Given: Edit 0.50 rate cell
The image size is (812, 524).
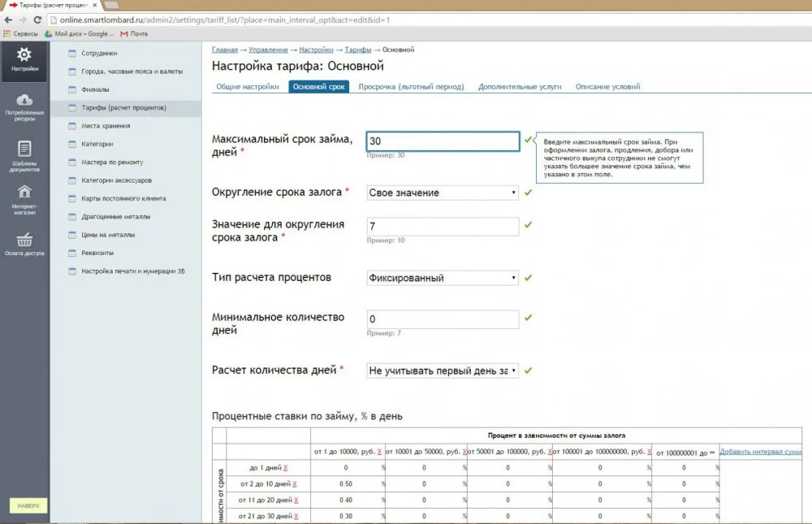Looking at the screenshot, I should click(346, 483).
